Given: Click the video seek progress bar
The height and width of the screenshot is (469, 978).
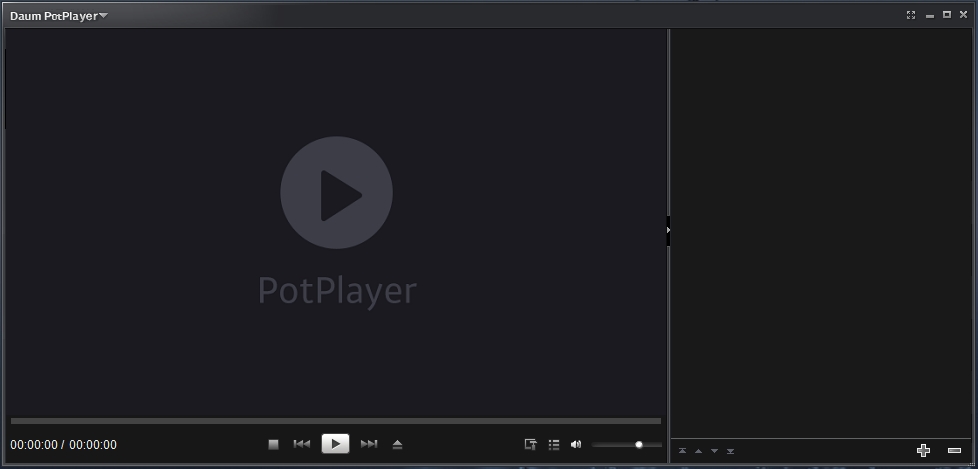Looking at the screenshot, I should click(335, 421).
